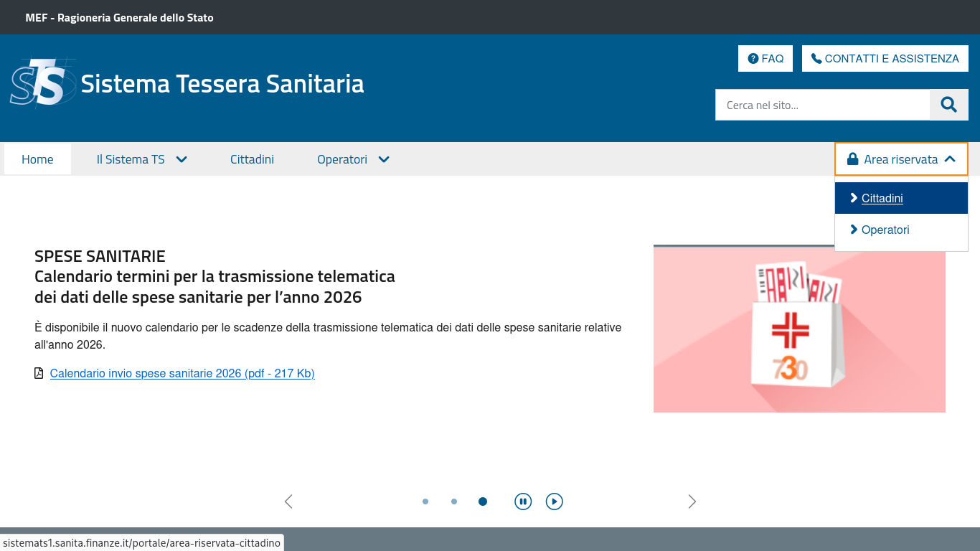Click the 730 shopping bag banner image
Screen dimensions: 980x551
(799, 329)
